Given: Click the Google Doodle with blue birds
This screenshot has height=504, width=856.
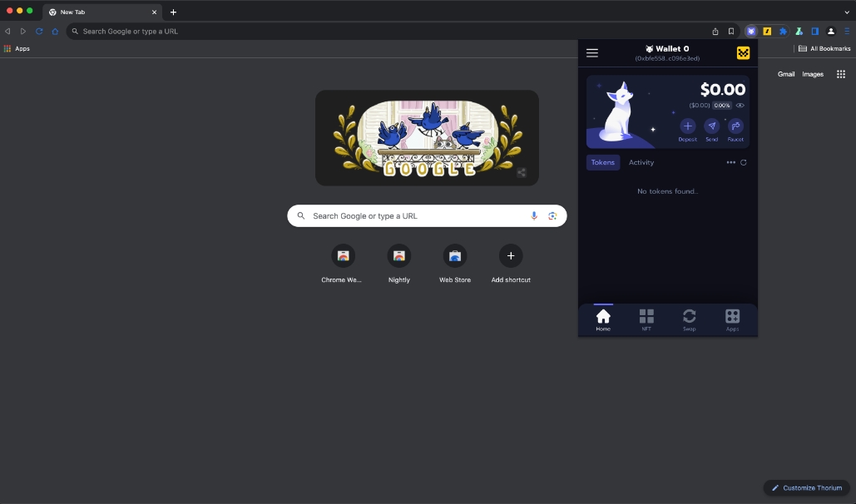Looking at the screenshot, I should [x=427, y=137].
